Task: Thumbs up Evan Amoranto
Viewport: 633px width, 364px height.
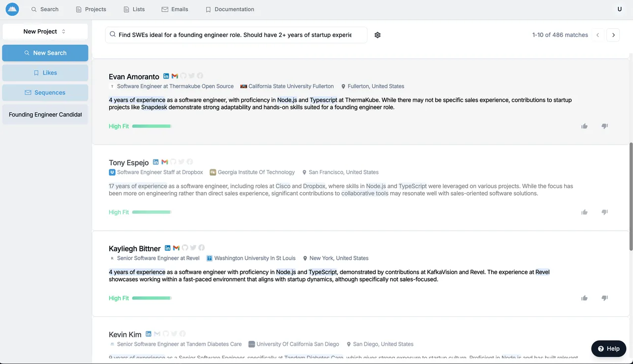Action: pyautogui.click(x=585, y=126)
